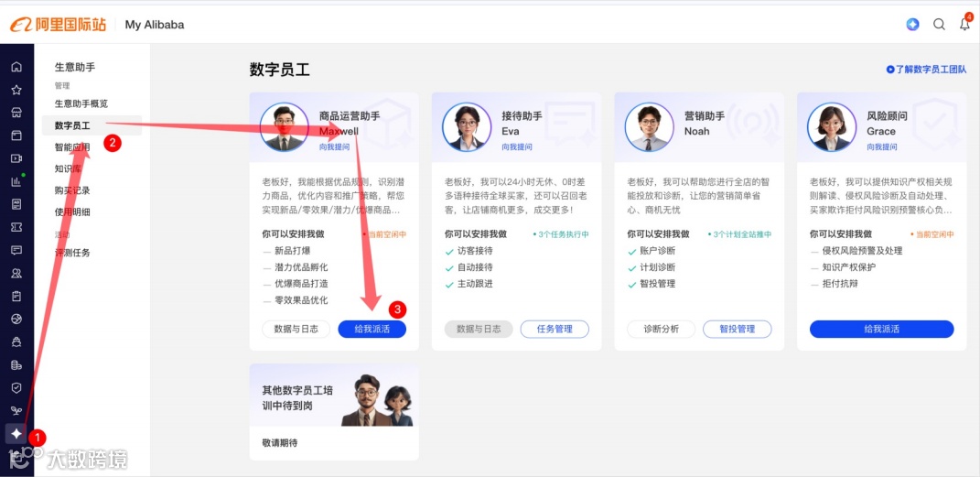Open the bar chart analytics sidebar icon
The width and height of the screenshot is (980, 477).
point(16,181)
